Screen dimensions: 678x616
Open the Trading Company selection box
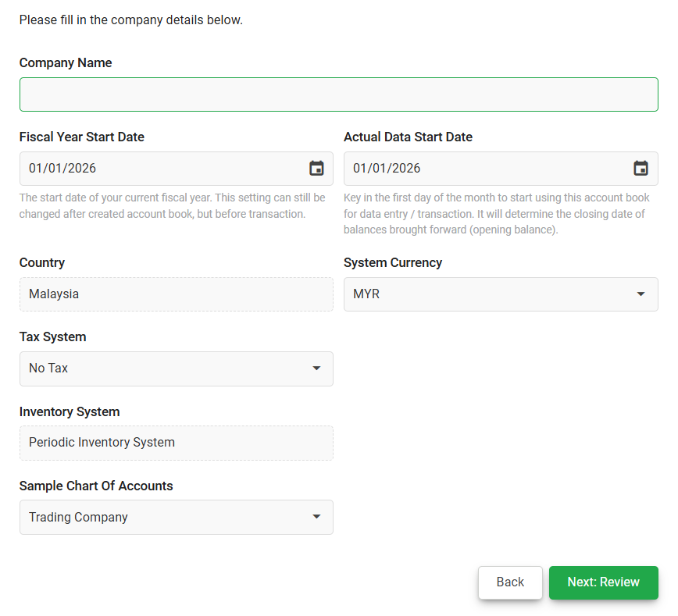click(177, 517)
